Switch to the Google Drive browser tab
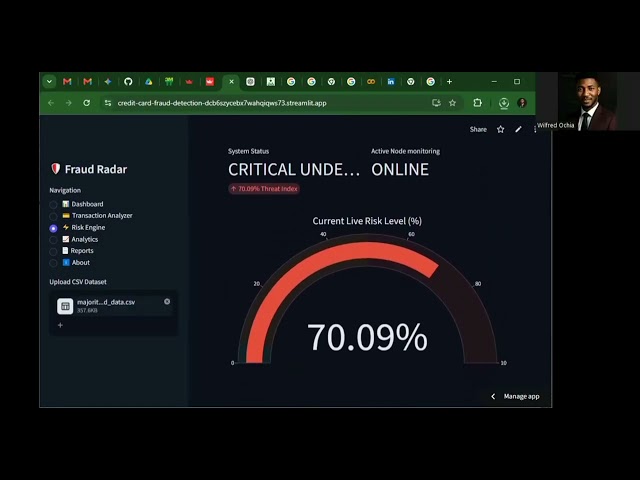The width and height of the screenshot is (640, 480). [149, 82]
